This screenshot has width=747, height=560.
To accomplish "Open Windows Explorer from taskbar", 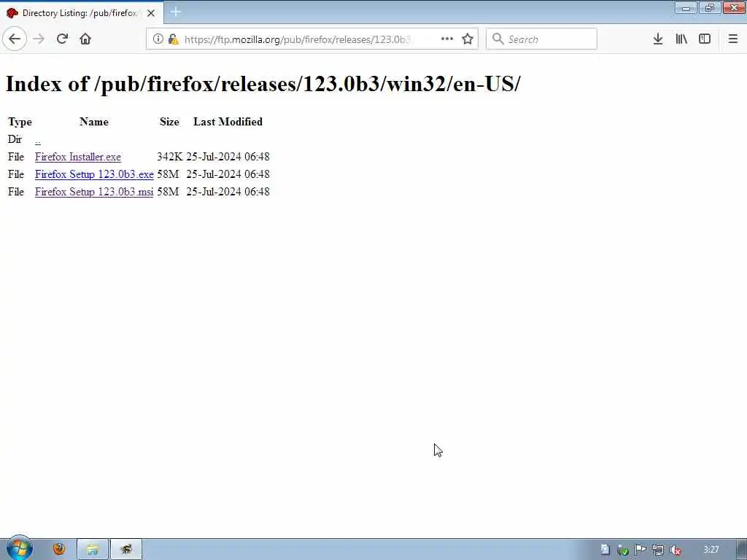I will (93, 550).
